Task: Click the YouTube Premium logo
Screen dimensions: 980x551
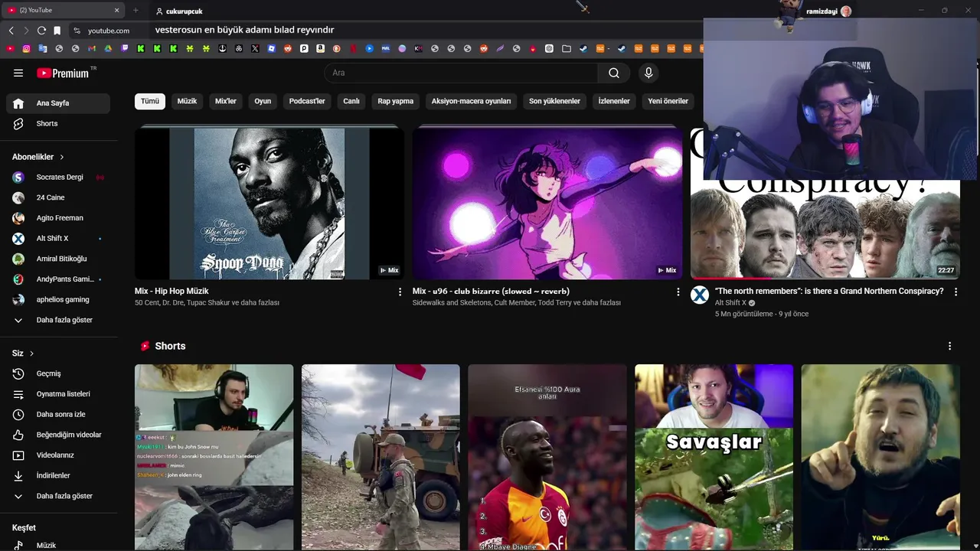Action: [63, 73]
